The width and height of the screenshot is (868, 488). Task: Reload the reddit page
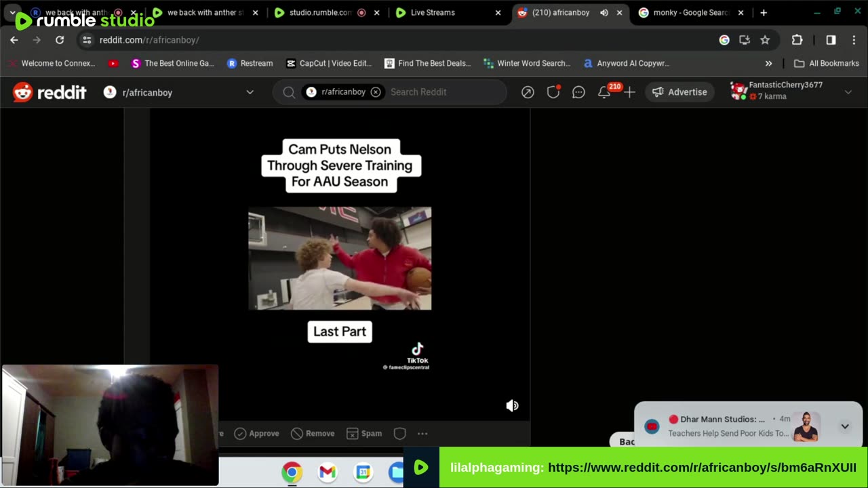pyautogui.click(x=60, y=40)
